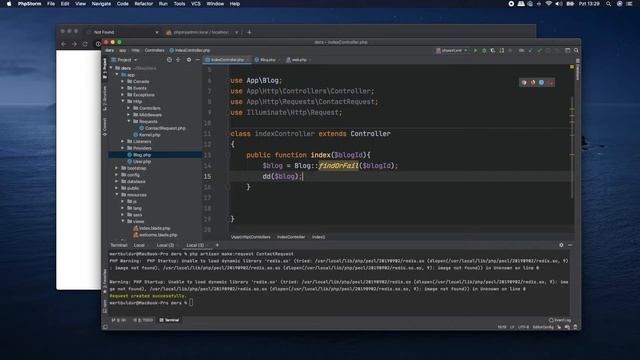
Task: Open the VCS menu
Action: [x=196, y=4]
